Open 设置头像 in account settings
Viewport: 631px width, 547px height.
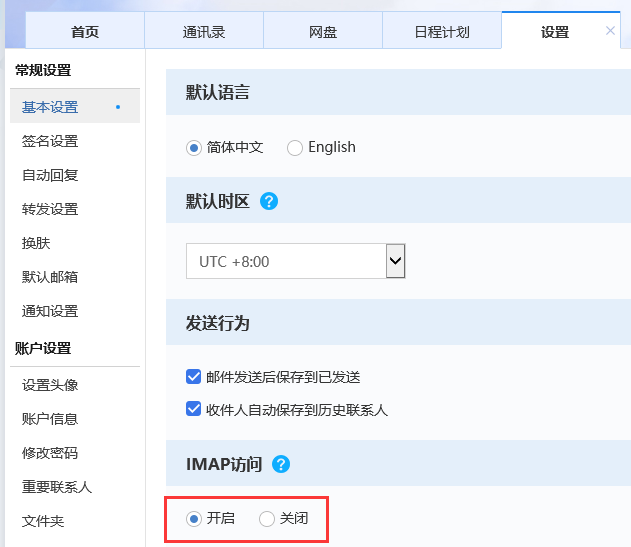tap(50, 385)
